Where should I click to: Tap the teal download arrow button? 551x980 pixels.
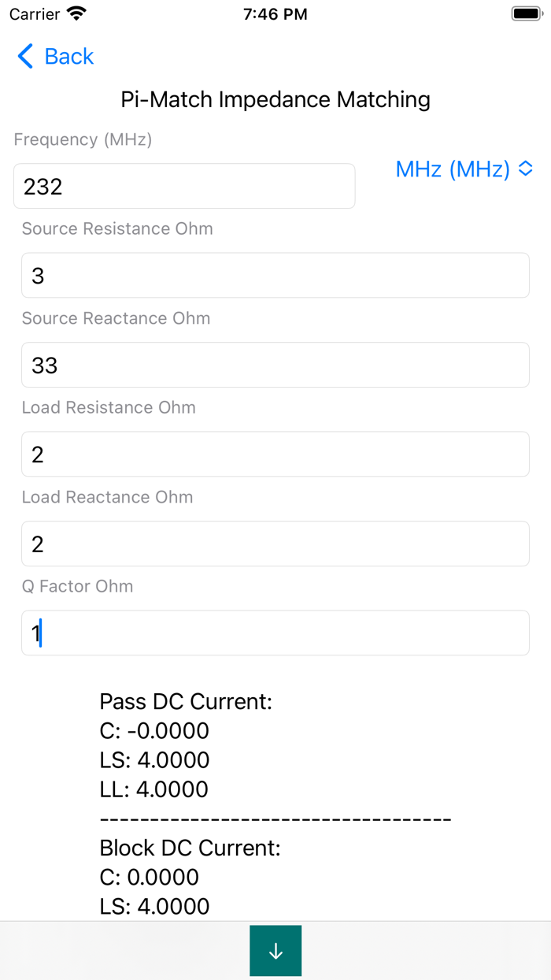[x=275, y=950]
